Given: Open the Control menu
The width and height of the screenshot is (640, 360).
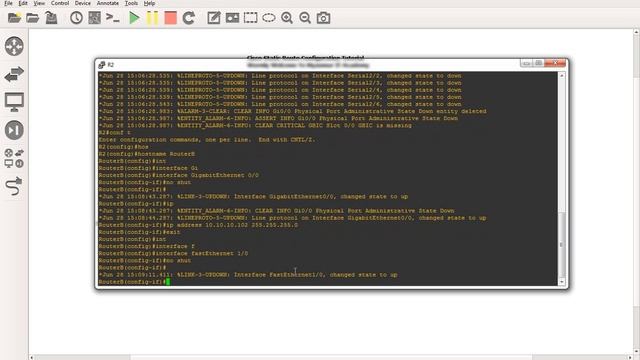Looking at the screenshot, I should (x=60, y=3).
